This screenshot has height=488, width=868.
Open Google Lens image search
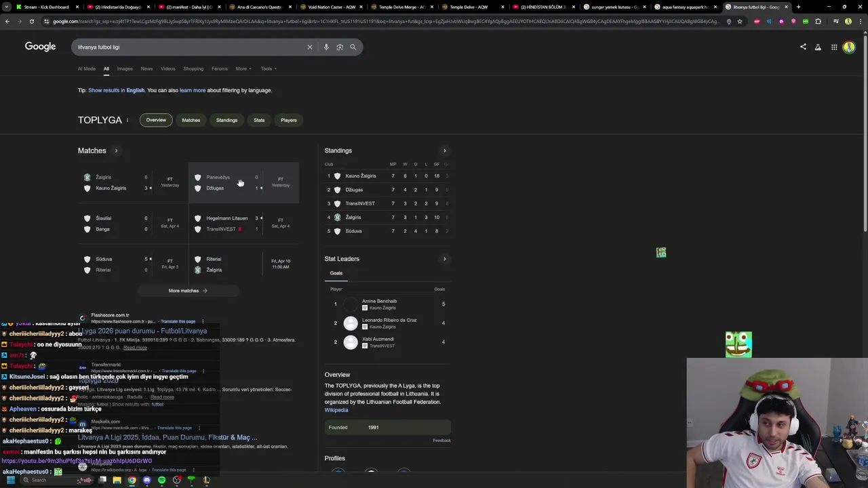[340, 47]
